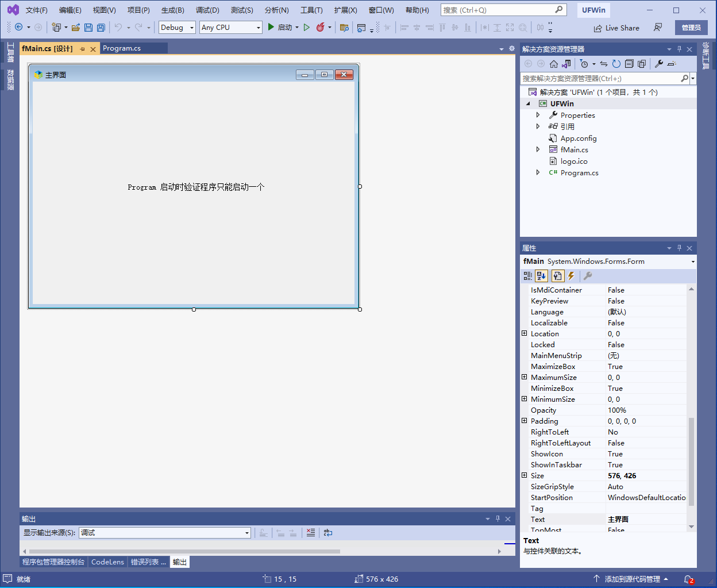Click the Solution Explorer search field
The image size is (717, 588).
(604, 78)
